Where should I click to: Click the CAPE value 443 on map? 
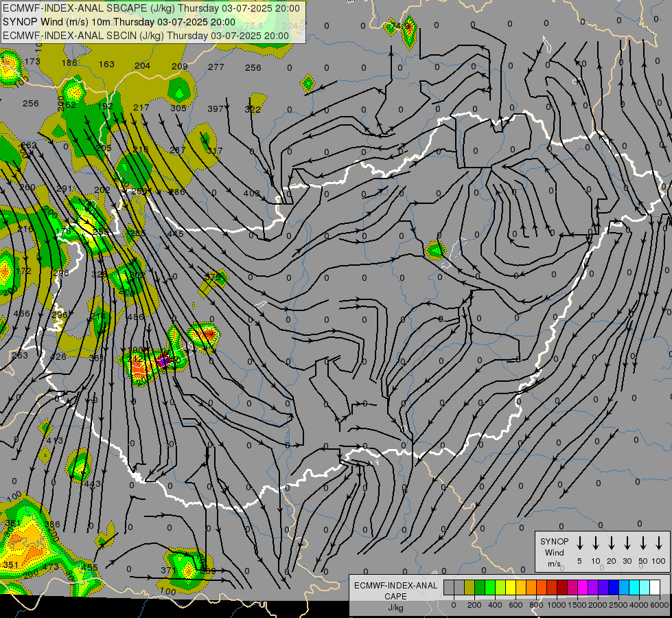click(92, 484)
